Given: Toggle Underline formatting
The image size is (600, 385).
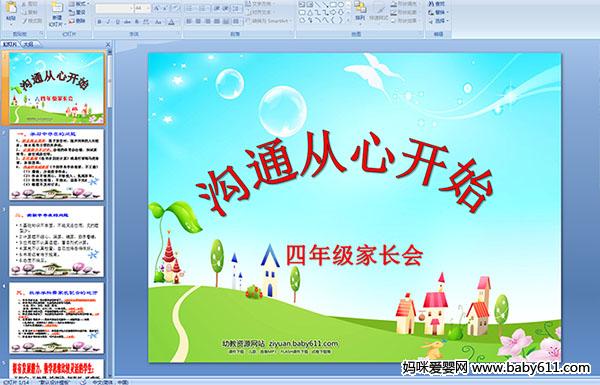Looking at the screenshot, I should (x=117, y=22).
